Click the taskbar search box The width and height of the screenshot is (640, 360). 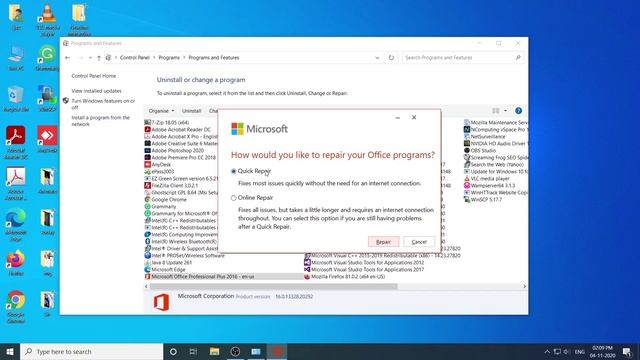pyautogui.click(x=91, y=352)
